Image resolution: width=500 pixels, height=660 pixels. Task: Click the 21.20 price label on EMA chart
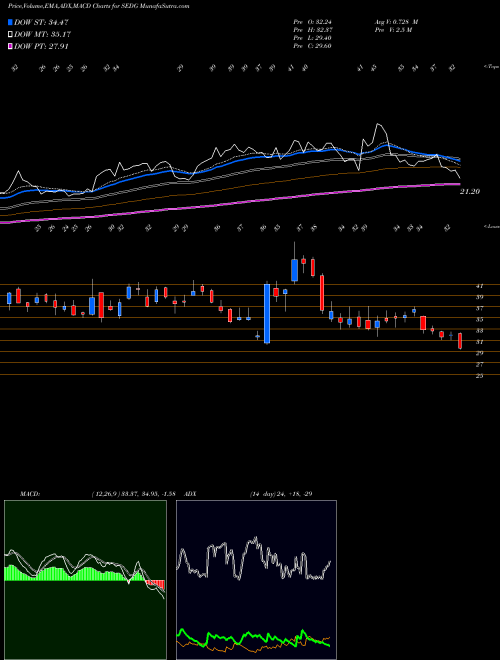pos(470,192)
